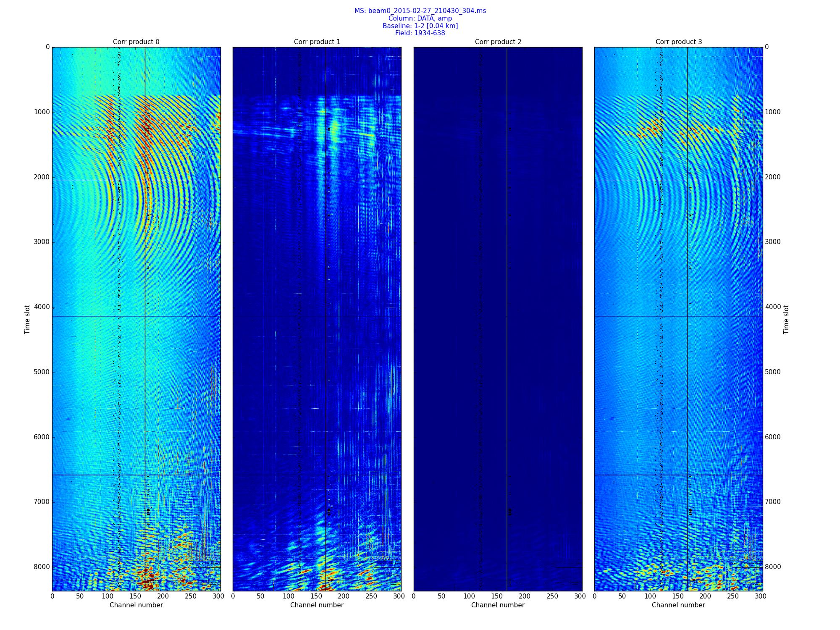Screen dimensions: 840x630
Task: Click the dark Corr product 2 plot
Action: tap(498, 319)
